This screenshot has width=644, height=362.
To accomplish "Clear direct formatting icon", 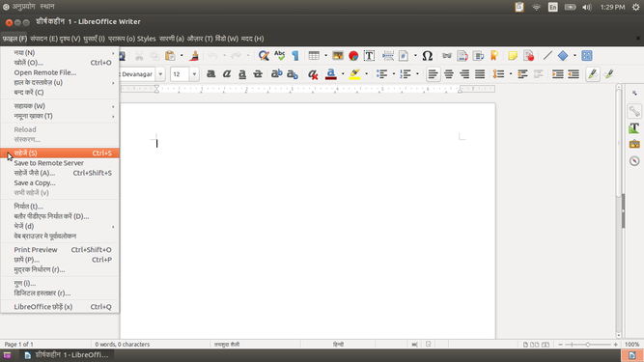I will click(x=313, y=74).
